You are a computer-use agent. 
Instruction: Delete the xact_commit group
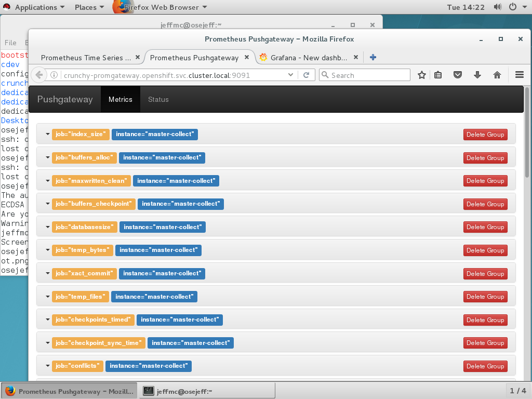click(485, 273)
